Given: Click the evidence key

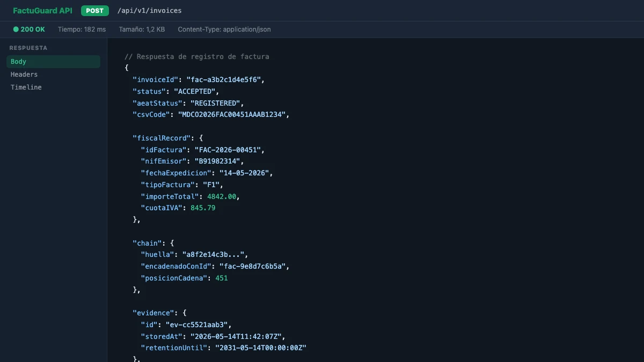Looking at the screenshot, I should (153, 313).
